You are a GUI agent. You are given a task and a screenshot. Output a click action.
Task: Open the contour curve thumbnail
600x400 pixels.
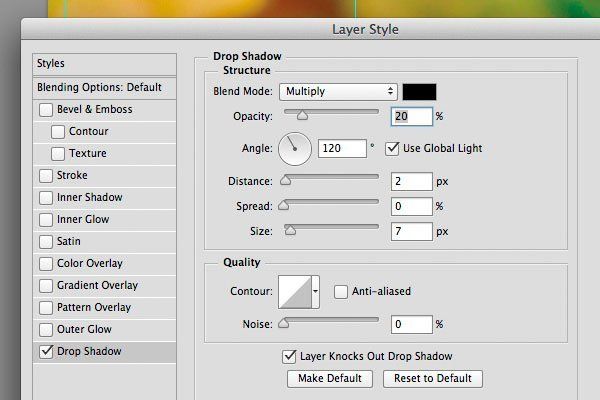[295, 292]
